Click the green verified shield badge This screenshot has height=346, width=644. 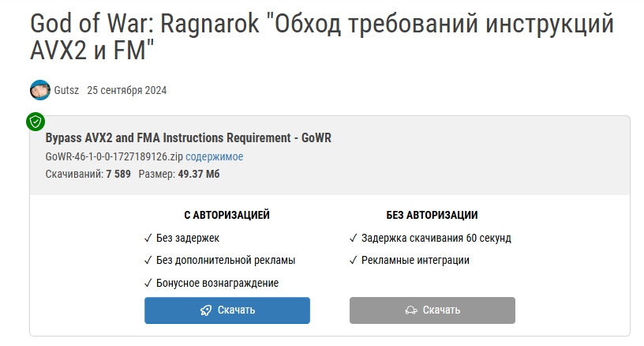pos(36,122)
